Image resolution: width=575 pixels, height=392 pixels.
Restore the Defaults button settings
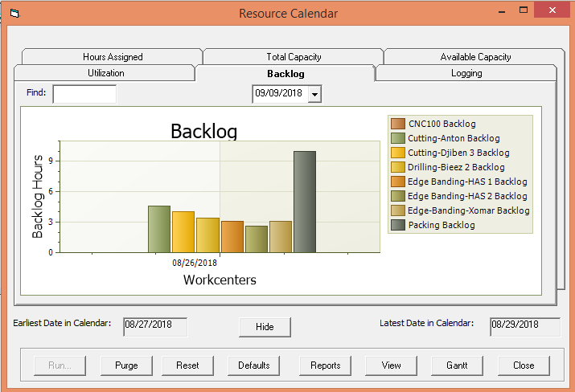(x=253, y=365)
